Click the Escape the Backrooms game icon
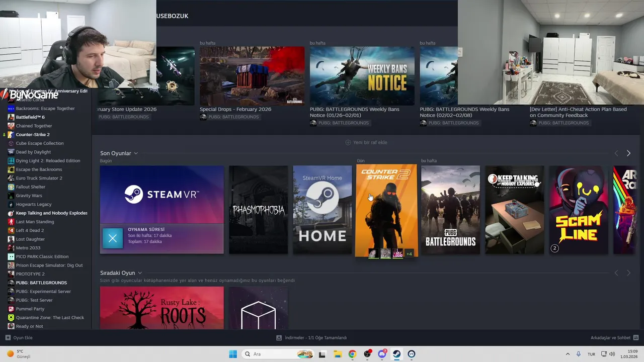Viewport: 644px width, 362px height. point(11,169)
